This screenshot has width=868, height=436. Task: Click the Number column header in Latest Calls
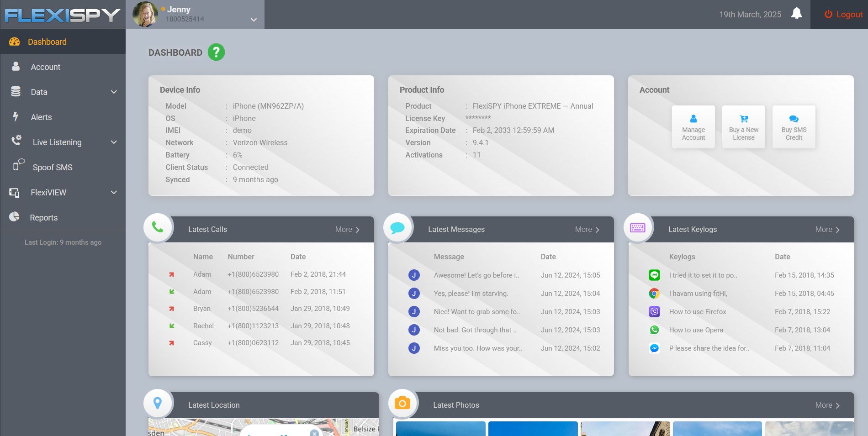point(241,257)
